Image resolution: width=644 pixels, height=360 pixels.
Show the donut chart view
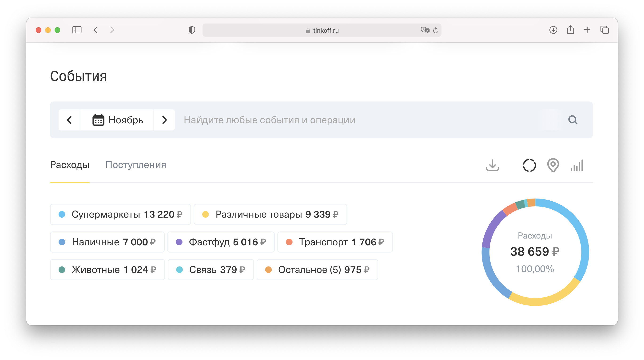[x=529, y=165]
